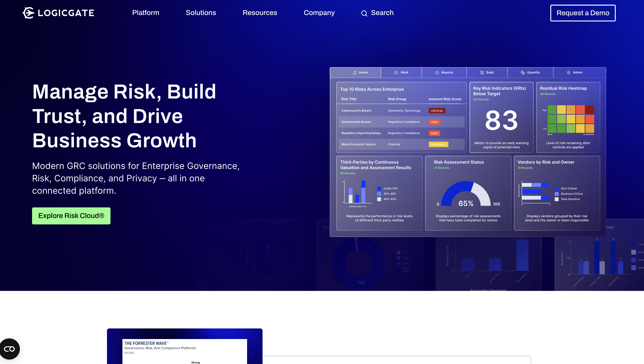The image size is (644, 364).
Task: Click Request a Demo button
Action: click(x=583, y=13)
